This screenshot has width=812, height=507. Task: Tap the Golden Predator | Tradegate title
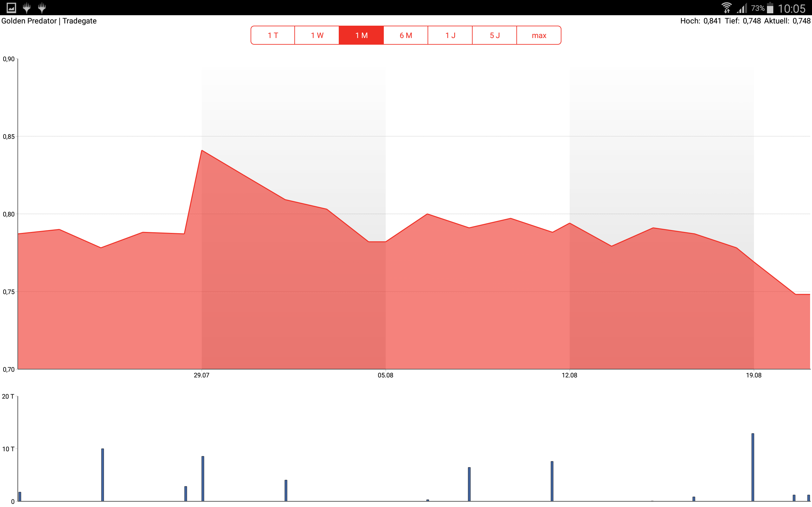point(49,21)
